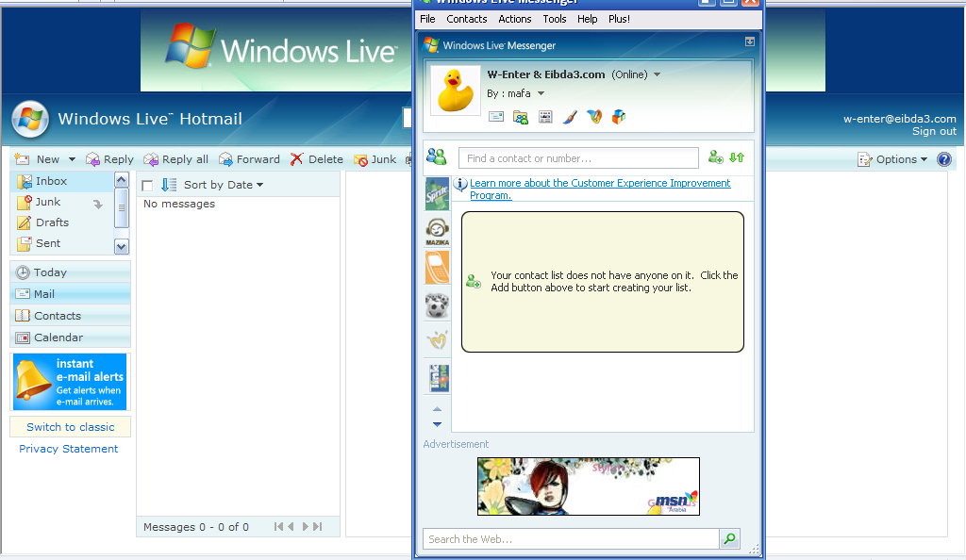This screenshot has width=966, height=560.
Task: Click the paintbrush color scheme icon
Action: pos(570,116)
